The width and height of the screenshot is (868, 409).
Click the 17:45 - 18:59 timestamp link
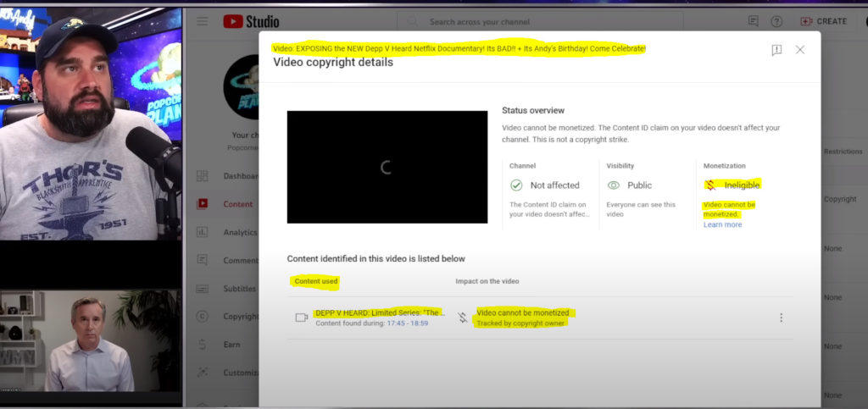(408, 323)
